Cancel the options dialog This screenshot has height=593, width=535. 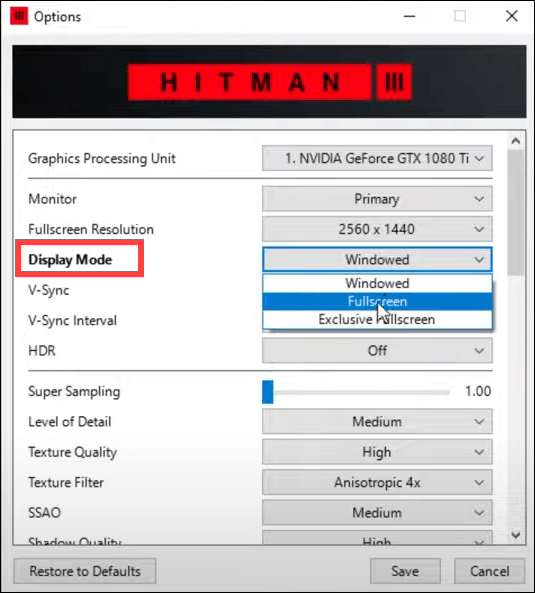[x=489, y=571]
